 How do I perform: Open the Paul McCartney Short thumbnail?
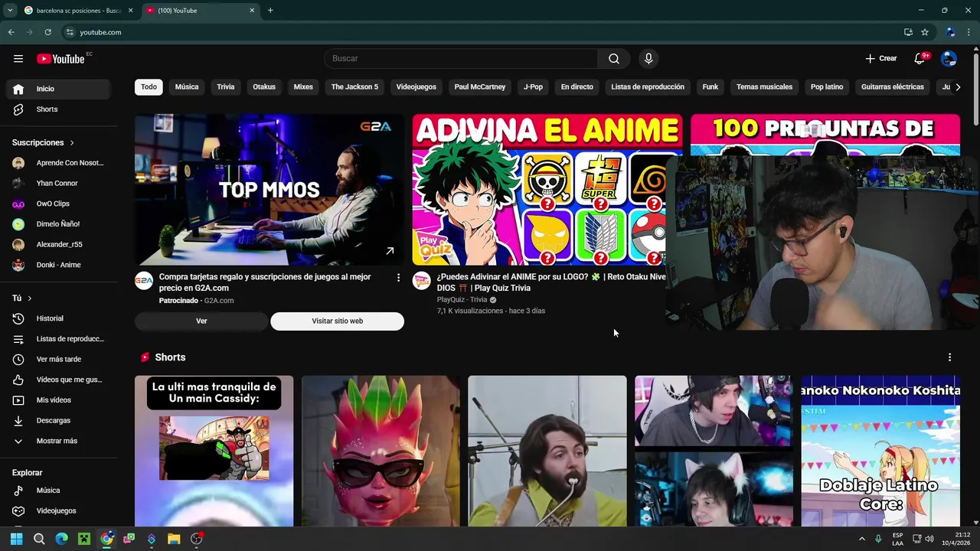[x=547, y=451]
